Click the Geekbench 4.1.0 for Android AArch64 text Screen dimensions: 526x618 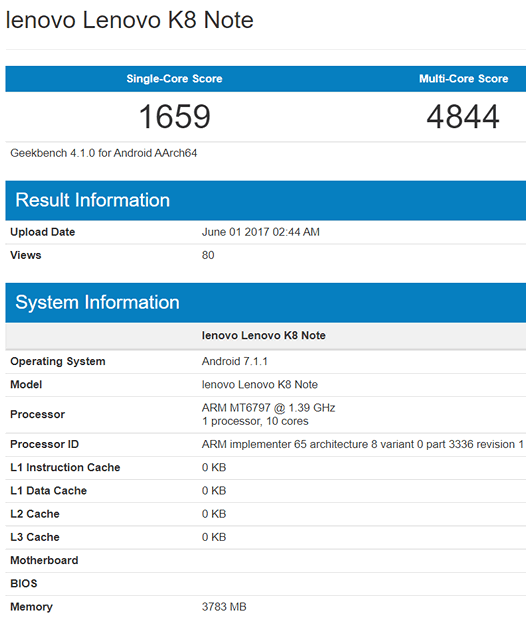(104, 153)
